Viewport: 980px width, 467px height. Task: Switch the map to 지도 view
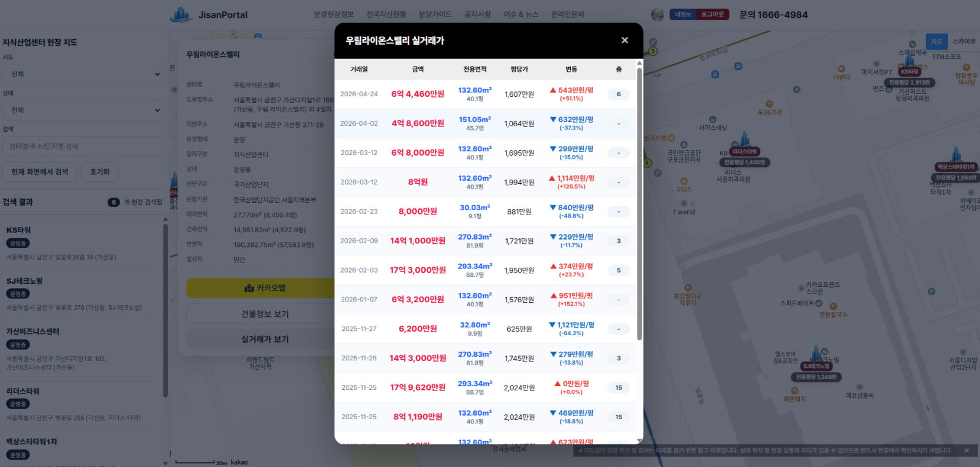click(x=937, y=42)
